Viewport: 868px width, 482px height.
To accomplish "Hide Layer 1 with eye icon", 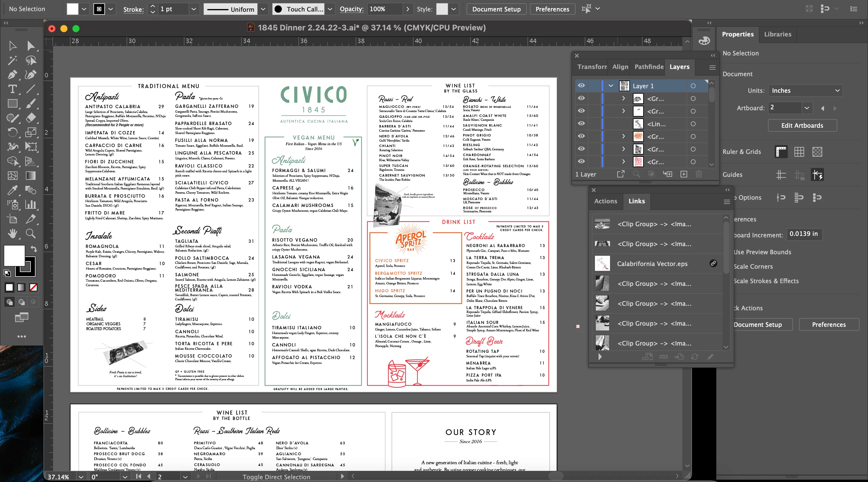I will [x=581, y=86].
